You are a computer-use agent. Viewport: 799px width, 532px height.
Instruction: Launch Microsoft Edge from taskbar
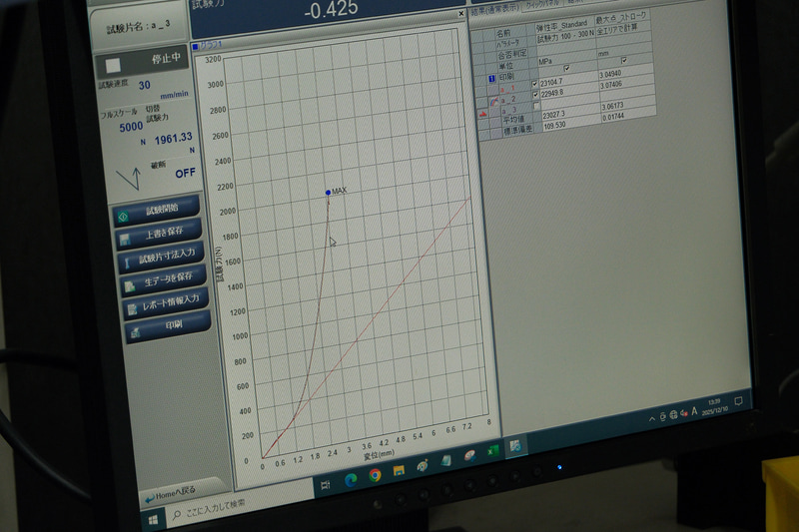point(351,480)
